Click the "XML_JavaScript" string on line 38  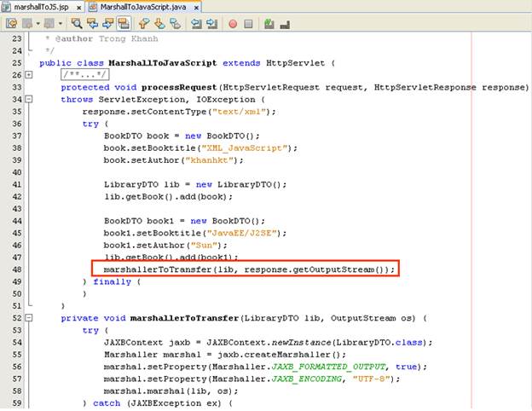(246, 148)
